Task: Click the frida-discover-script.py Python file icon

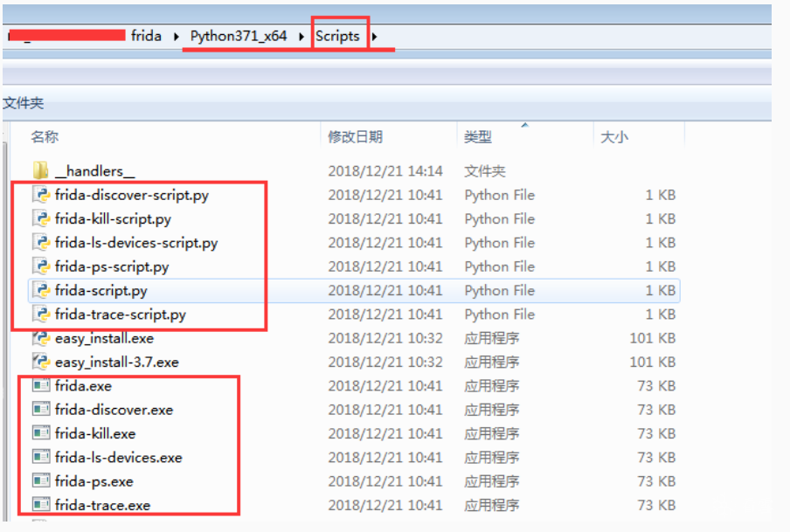Action: 41,195
